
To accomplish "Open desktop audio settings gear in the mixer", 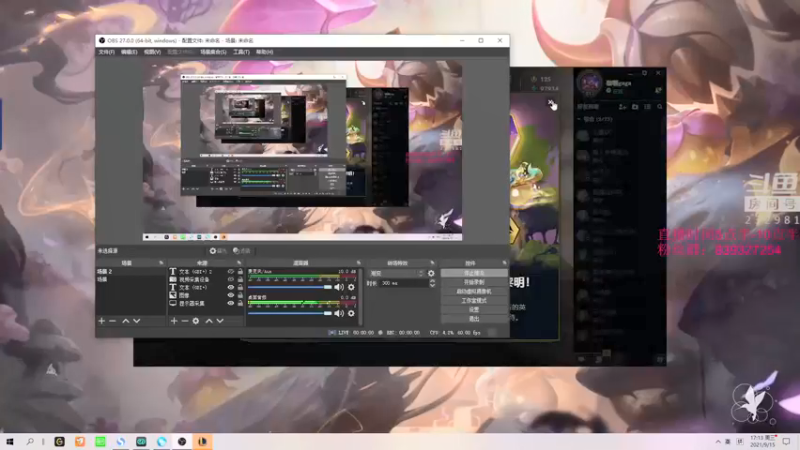I will point(351,313).
